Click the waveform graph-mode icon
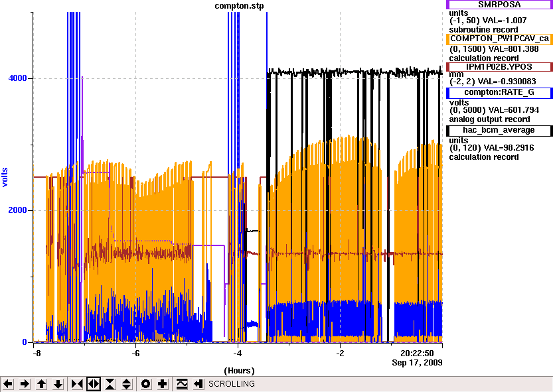 (x=182, y=384)
